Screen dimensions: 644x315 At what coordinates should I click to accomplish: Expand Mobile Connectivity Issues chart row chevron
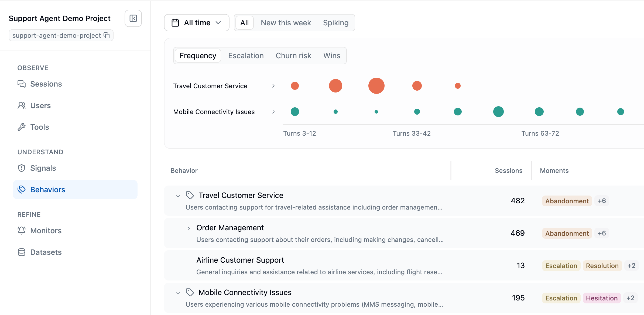pyautogui.click(x=273, y=112)
